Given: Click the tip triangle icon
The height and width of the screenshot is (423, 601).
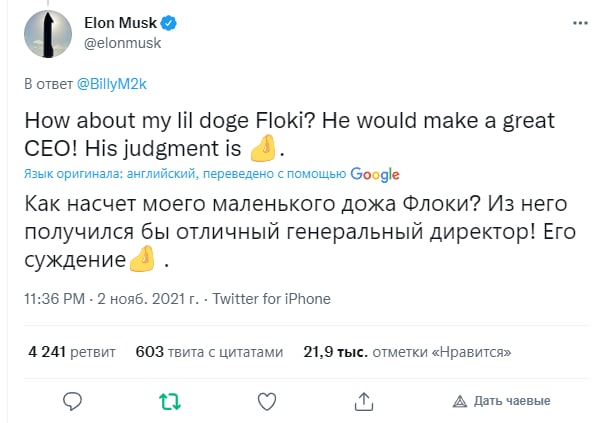Looking at the screenshot, I should (460, 401).
